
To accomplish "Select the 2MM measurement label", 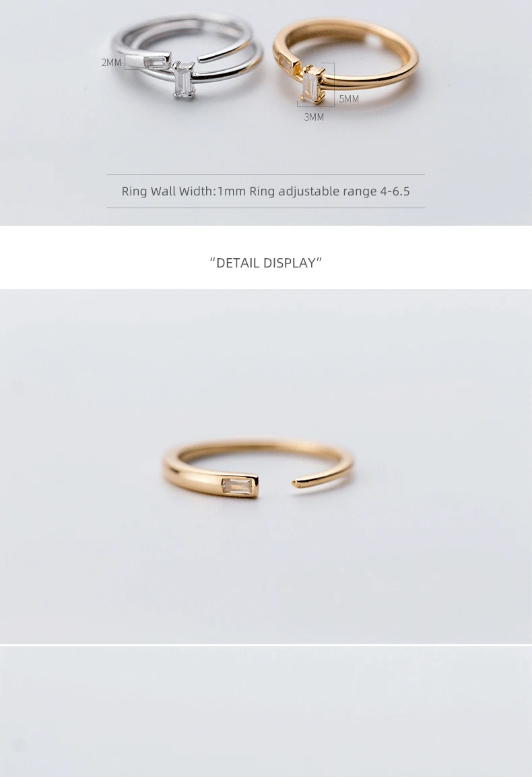I will pyautogui.click(x=111, y=63).
